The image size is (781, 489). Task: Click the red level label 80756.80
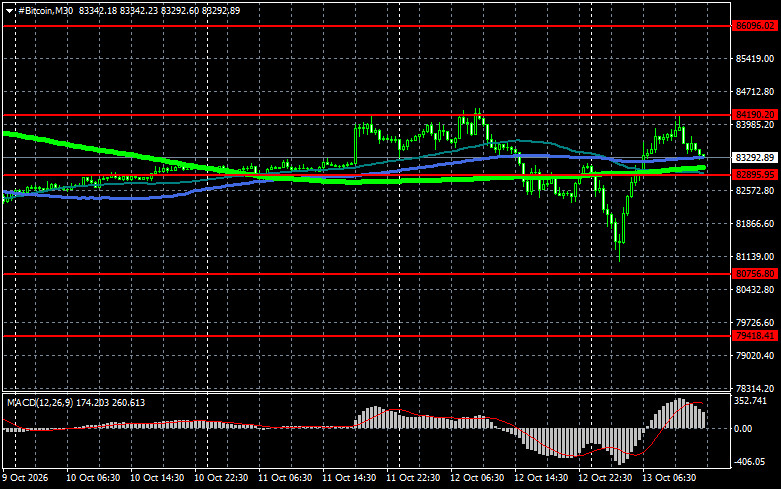[x=755, y=273]
